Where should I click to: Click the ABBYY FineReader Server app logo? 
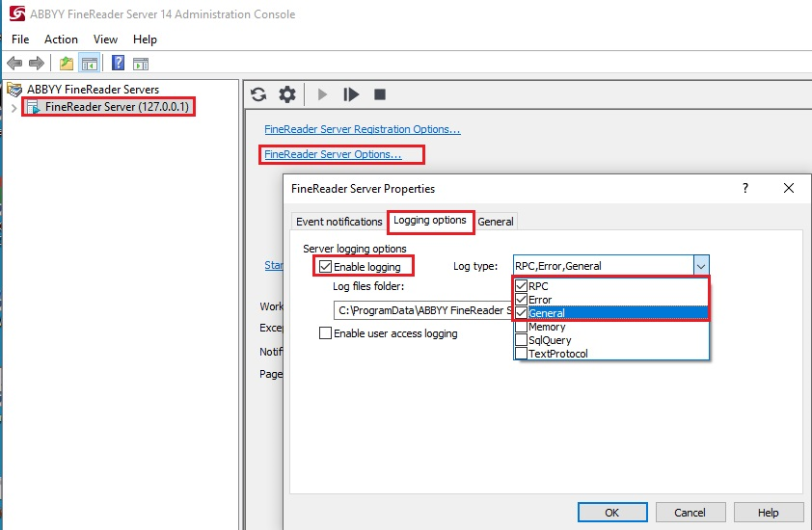point(17,13)
